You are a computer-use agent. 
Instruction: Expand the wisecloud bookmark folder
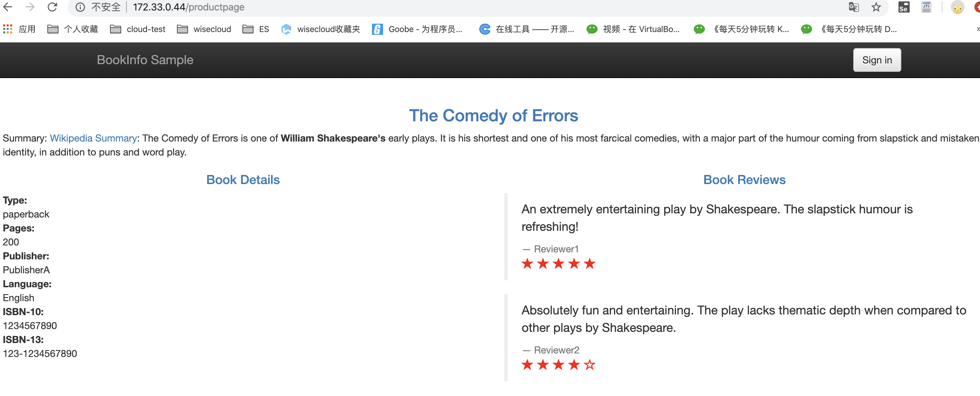[204, 29]
